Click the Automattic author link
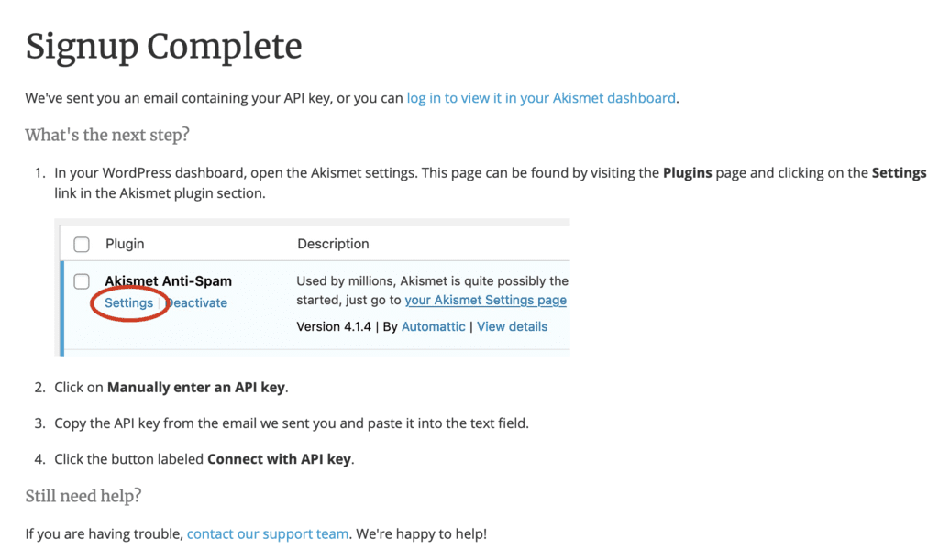Viewport: 939px width, 560px height. pyautogui.click(x=433, y=326)
